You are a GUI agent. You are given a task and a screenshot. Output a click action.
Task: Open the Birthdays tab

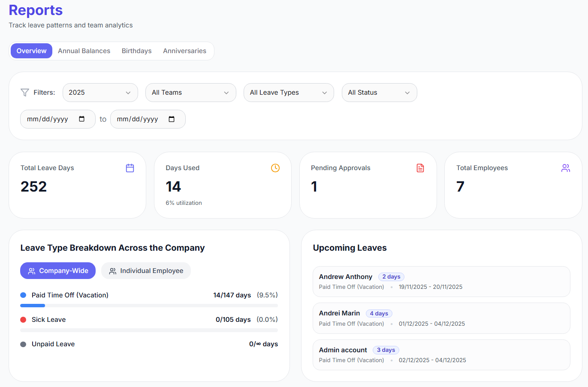click(x=136, y=51)
